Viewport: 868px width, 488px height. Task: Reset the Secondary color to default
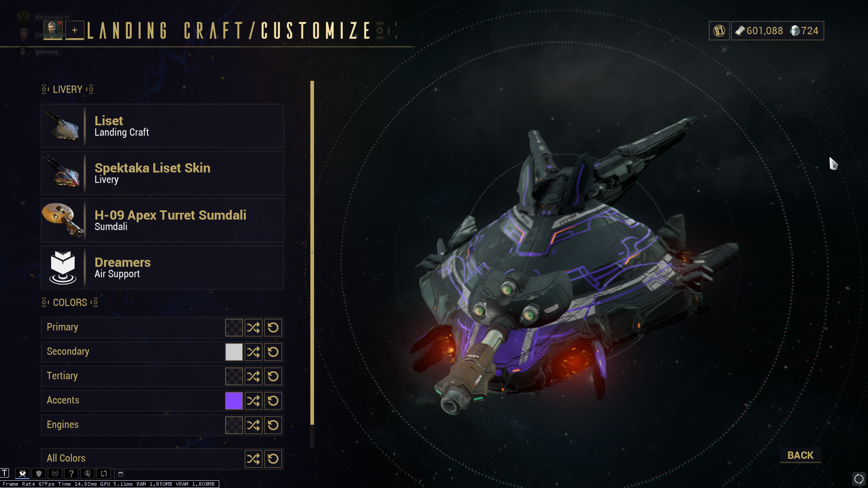pyautogui.click(x=273, y=352)
